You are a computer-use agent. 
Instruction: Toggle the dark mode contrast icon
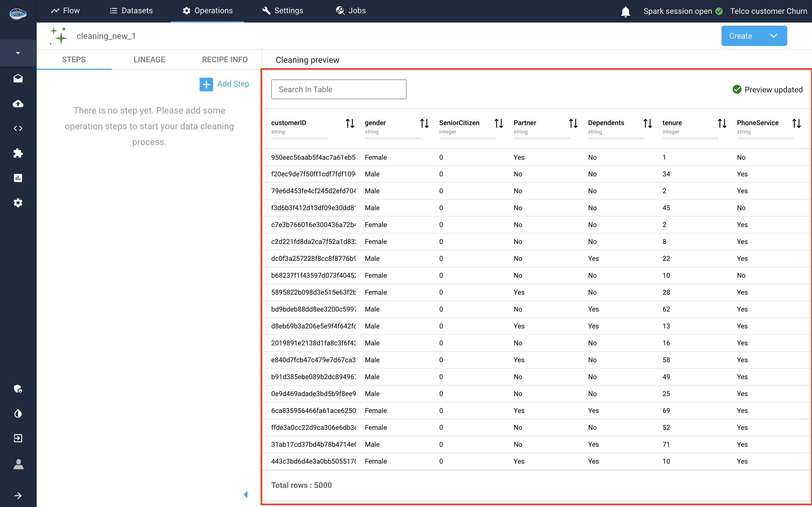click(x=18, y=413)
